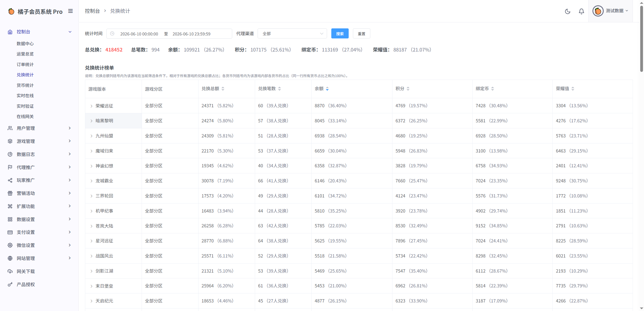Screen dimensions: 644x311
Task: Click 8870 balance in 荣耀远征 row
Action: (319, 106)
